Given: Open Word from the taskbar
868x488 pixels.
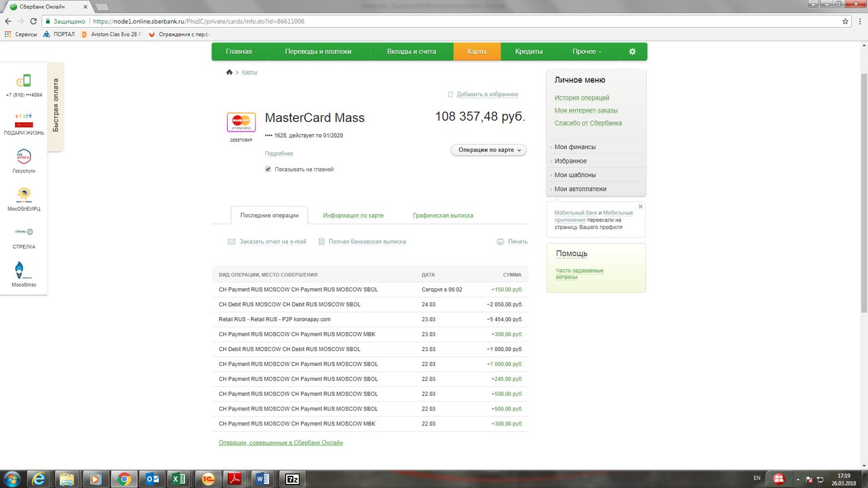Looking at the screenshot, I should click(x=263, y=479).
